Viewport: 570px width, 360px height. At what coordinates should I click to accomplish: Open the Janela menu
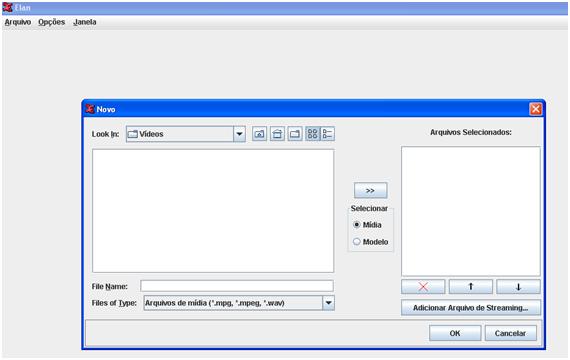(85, 22)
